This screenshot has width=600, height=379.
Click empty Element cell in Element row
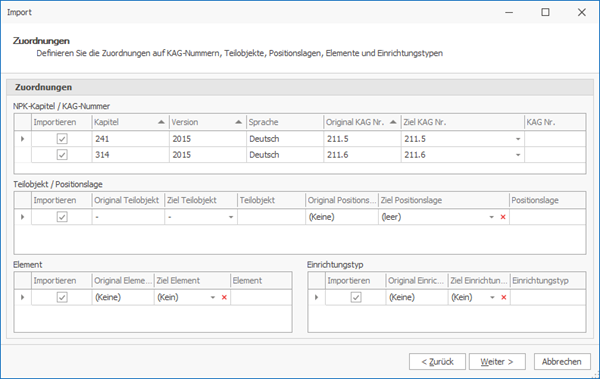(x=261, y=297)
